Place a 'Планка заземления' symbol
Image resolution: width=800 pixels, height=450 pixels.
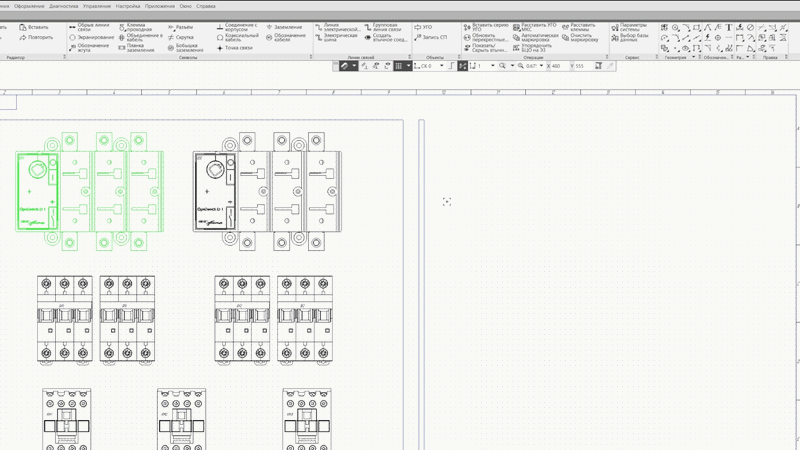136,47
